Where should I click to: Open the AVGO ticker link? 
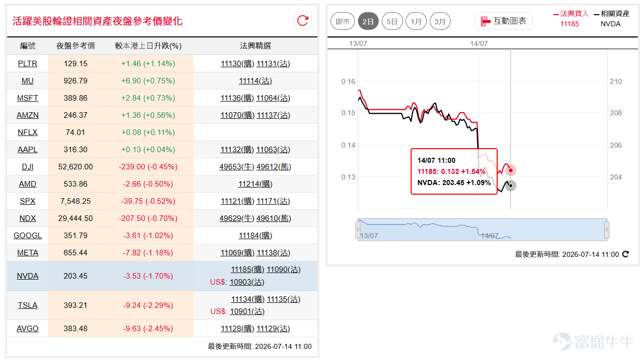pos(27,329)
